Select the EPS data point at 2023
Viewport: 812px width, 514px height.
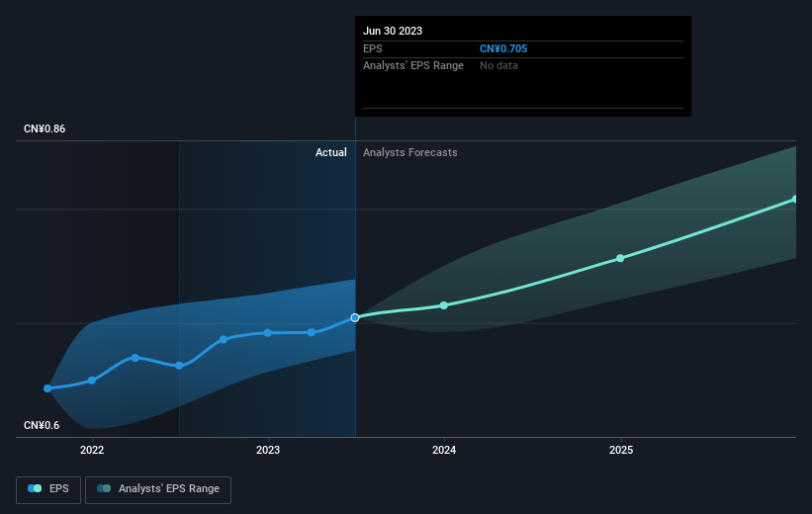[268, 333]
